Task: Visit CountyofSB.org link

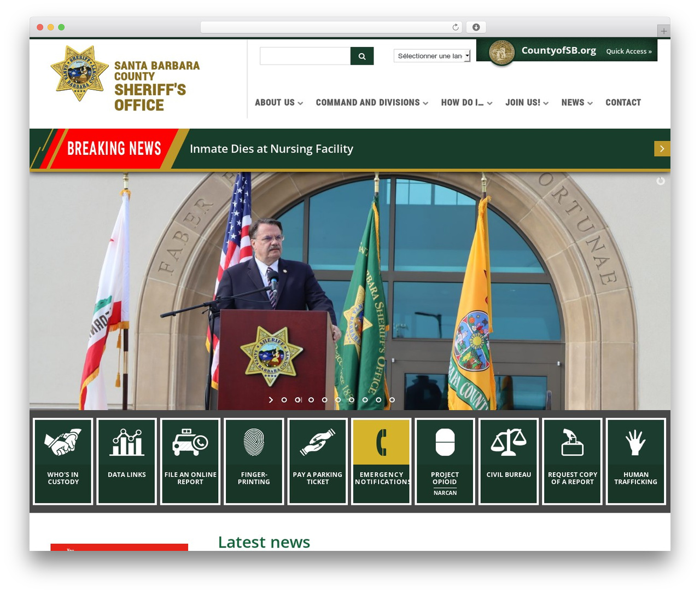Action: (558, 50)
